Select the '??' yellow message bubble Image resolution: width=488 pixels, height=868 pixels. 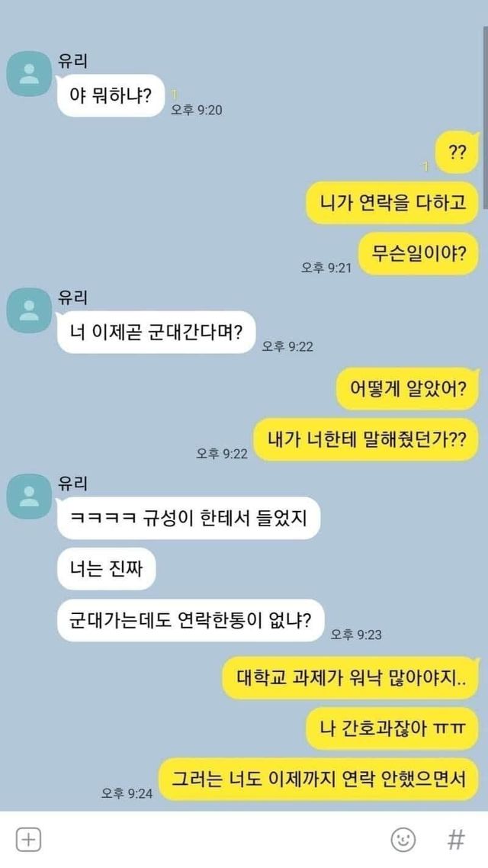pos(457,153)
